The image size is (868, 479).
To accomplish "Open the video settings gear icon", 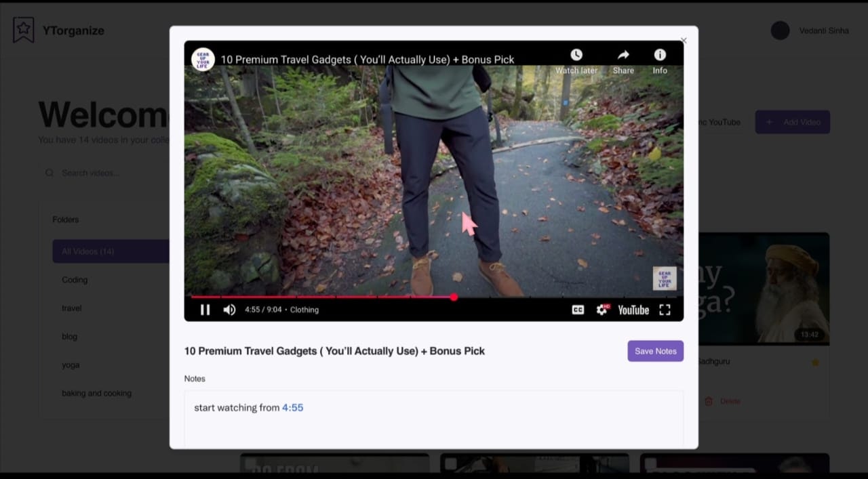I will pos(602,310).
